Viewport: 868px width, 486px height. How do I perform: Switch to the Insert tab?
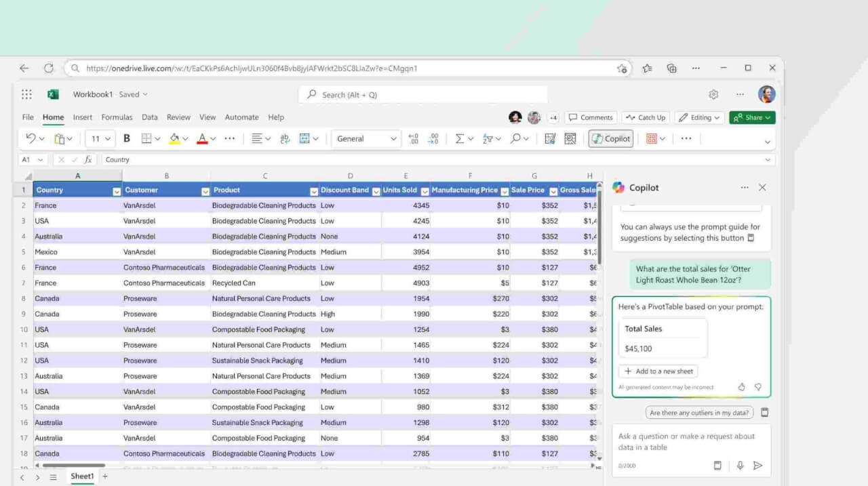83,117
